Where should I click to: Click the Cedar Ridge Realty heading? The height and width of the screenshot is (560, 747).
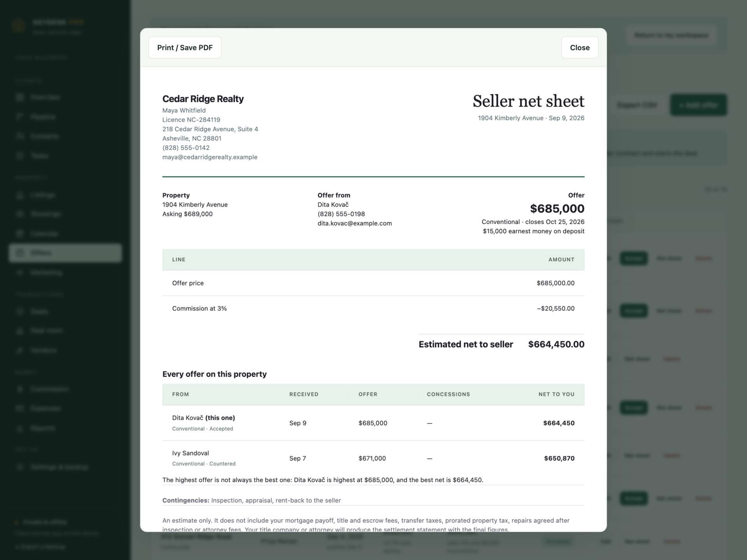click(x=203, y=99)
